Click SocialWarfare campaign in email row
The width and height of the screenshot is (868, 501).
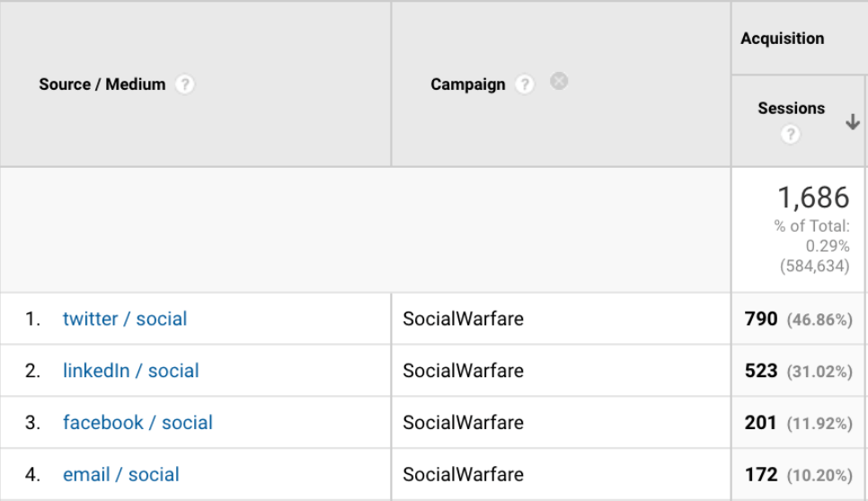[463, 475]
